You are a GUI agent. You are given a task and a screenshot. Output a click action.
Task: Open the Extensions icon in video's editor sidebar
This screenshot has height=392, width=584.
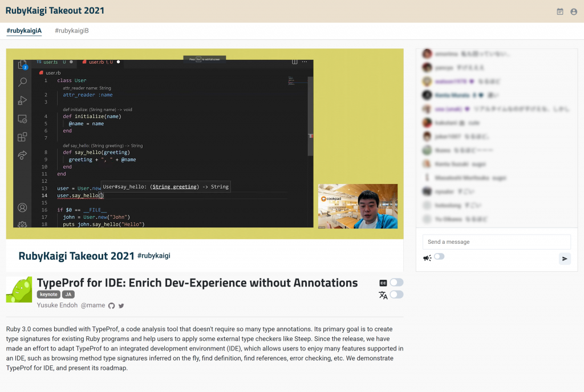(x=22, y=137)
